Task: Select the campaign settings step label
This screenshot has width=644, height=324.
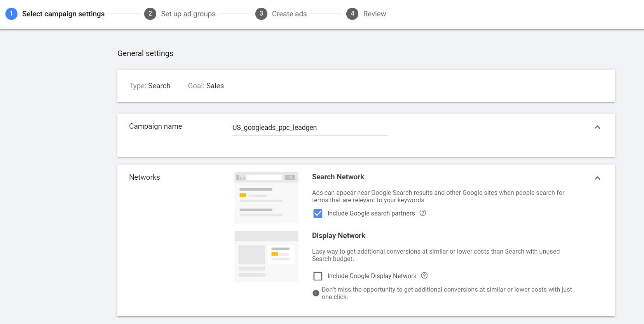Action: (x=63, y=14)
